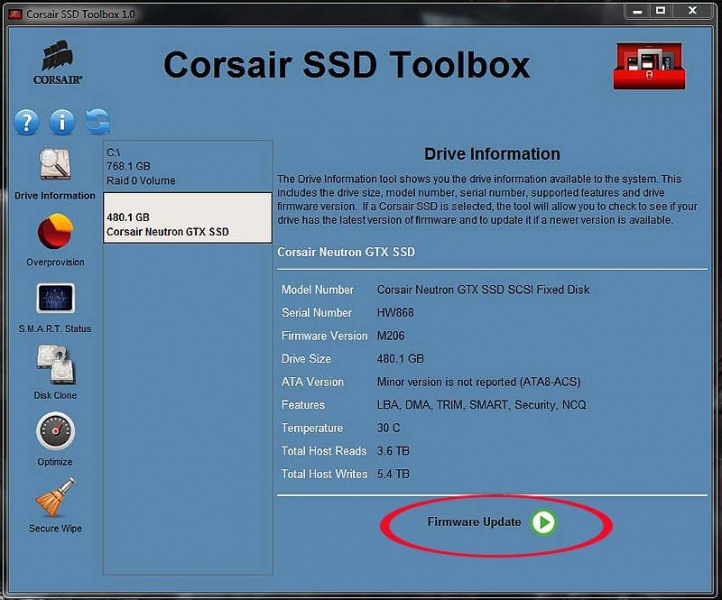This screenshot has height=600, width=722.
Task: Click the Total Host Reads value 3.6 TB
Action: pyautogui.click(x=393, y=451)
